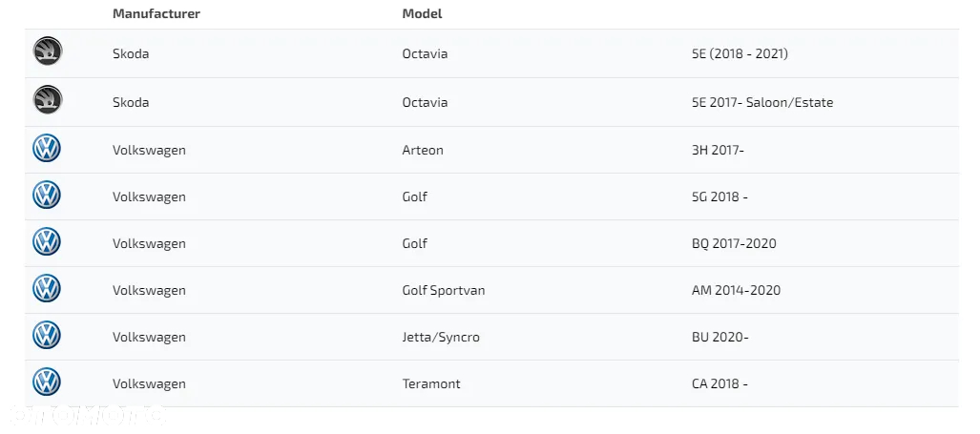
Task: Click the Skoda manufacturer name in the first row
Action: pos(131,53)
